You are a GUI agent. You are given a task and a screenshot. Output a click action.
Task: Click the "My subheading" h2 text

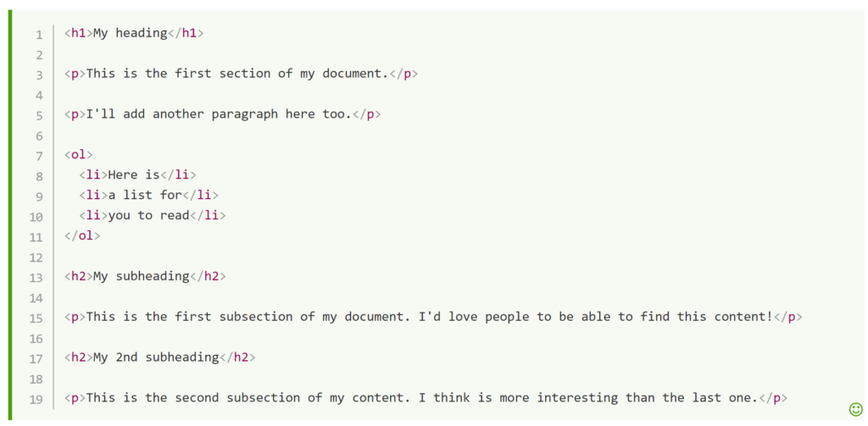pos(141,277)
